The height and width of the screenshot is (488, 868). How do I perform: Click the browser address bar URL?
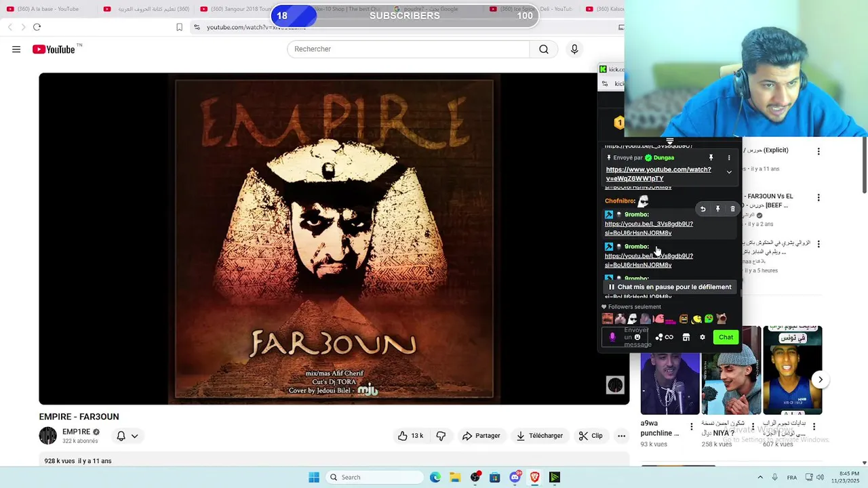pyautogui.click(x=256, y=27)
